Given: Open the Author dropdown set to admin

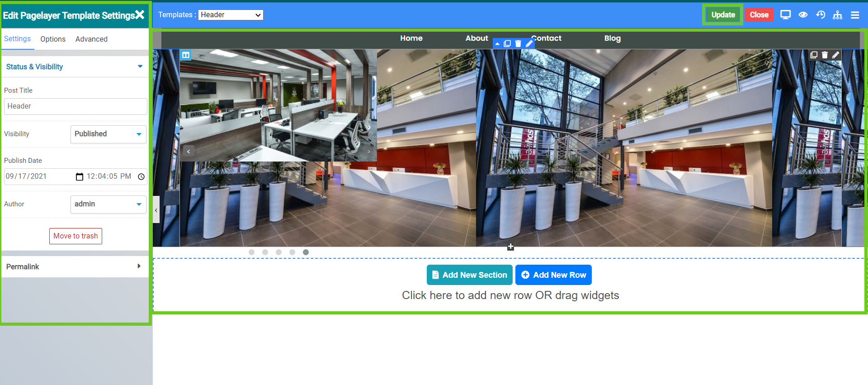Looking at the screenshot, I should (x=108, y=204).
